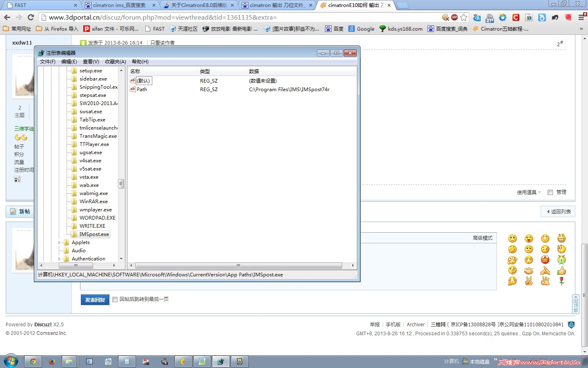Launch Firefox from the taskbar

pos(52,361)
